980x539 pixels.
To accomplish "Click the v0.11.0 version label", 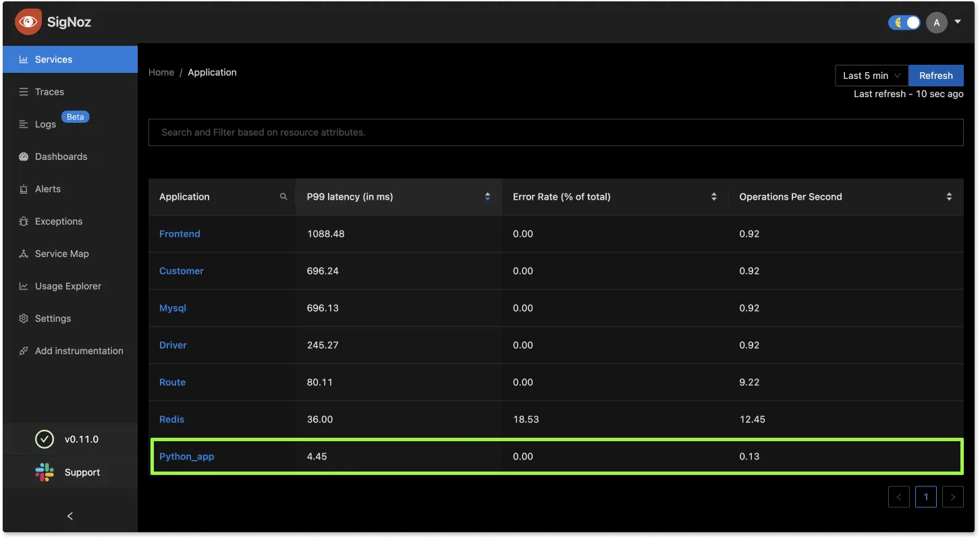I will pos(82,439).
